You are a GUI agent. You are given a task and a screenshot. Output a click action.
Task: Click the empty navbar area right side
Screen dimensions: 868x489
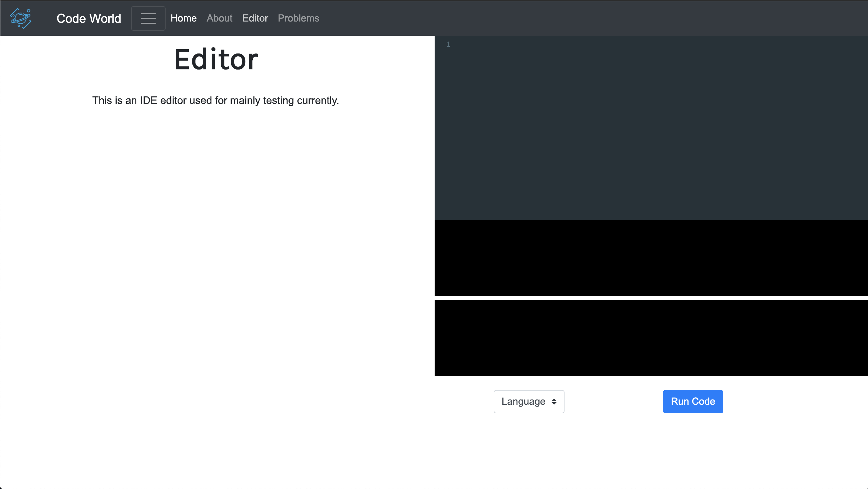point(606,18)
